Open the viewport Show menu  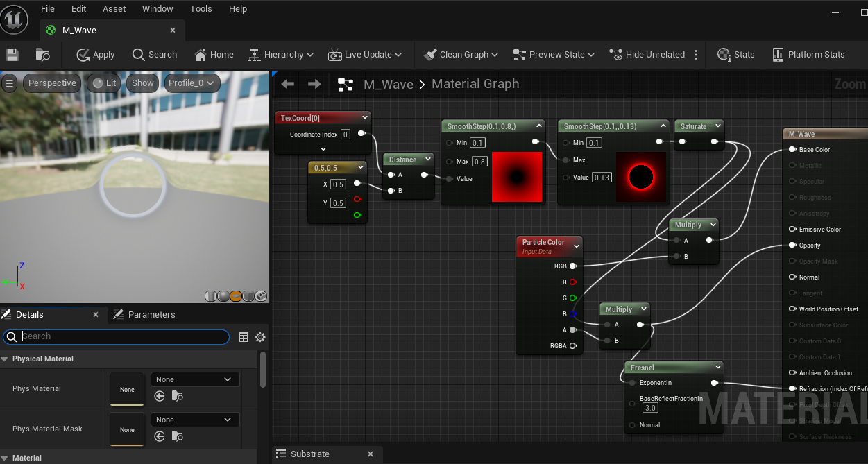point(143,83)
